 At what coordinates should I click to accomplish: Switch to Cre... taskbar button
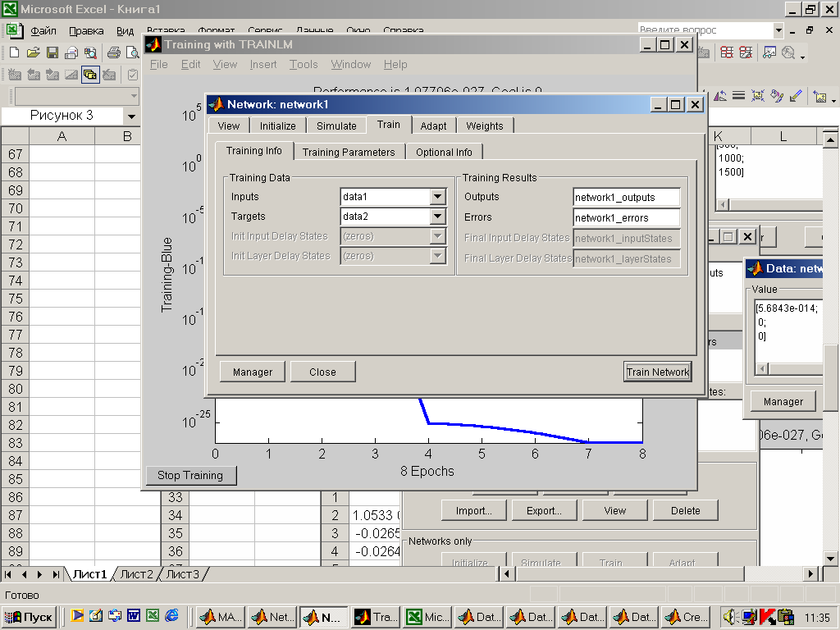click(686, 617)
